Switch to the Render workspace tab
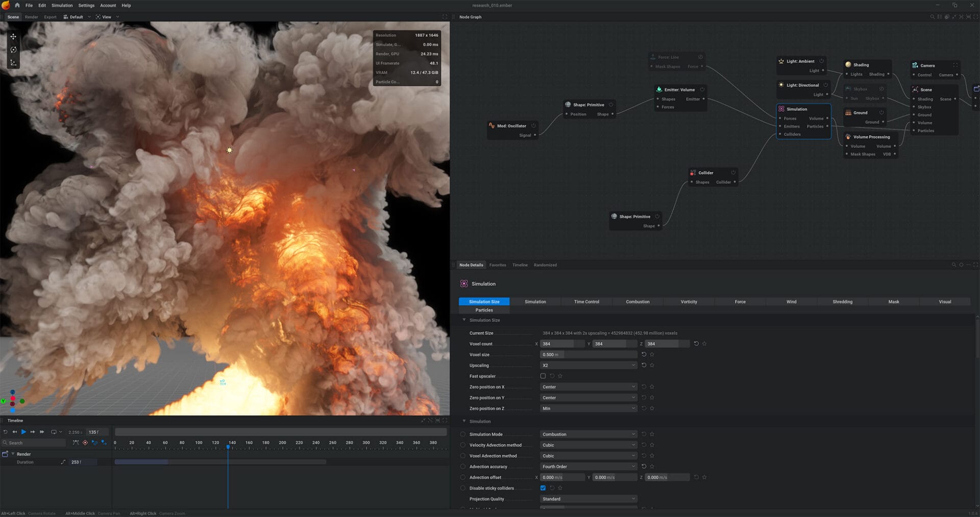Screen dimensions: 980x517 [32, 17]
